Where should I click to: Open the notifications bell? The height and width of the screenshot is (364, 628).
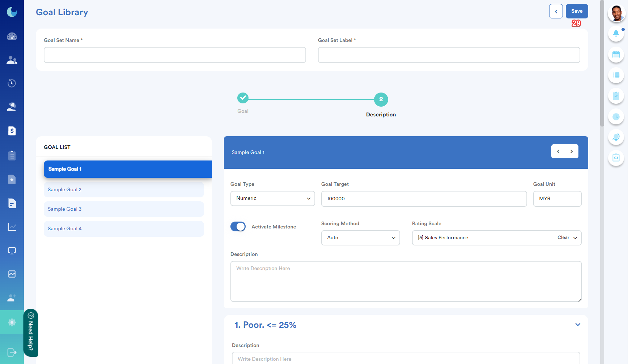pos(616,34)
